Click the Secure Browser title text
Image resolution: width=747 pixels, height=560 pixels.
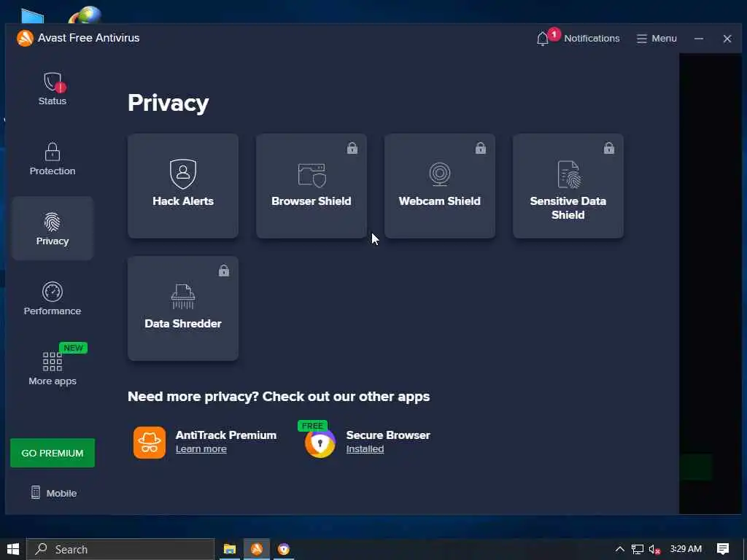[388, 435]
